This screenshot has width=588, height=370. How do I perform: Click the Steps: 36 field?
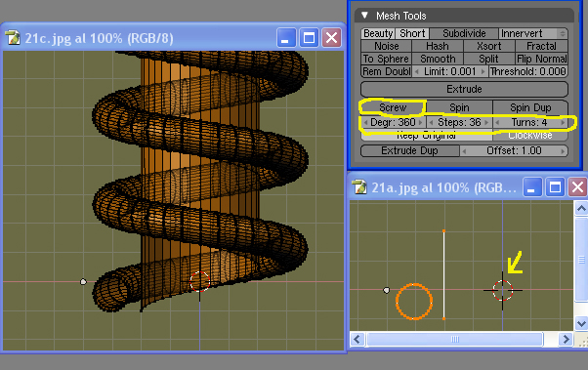click(x=459, y=123)
